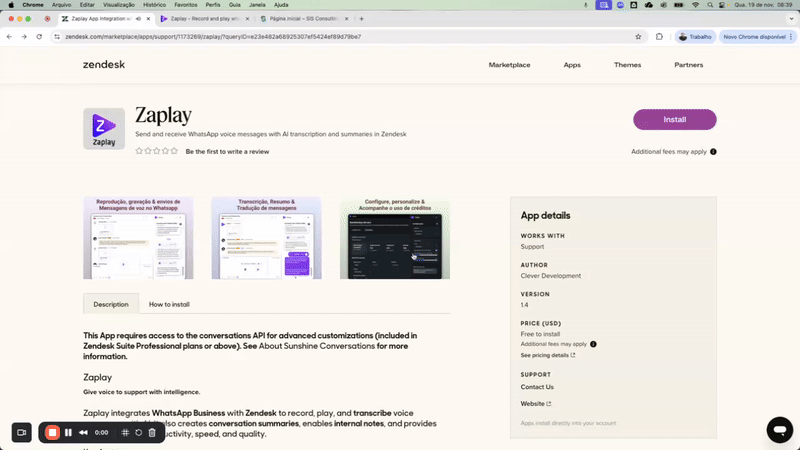
Task: Click the purple Install button
Action: [674, 120]
